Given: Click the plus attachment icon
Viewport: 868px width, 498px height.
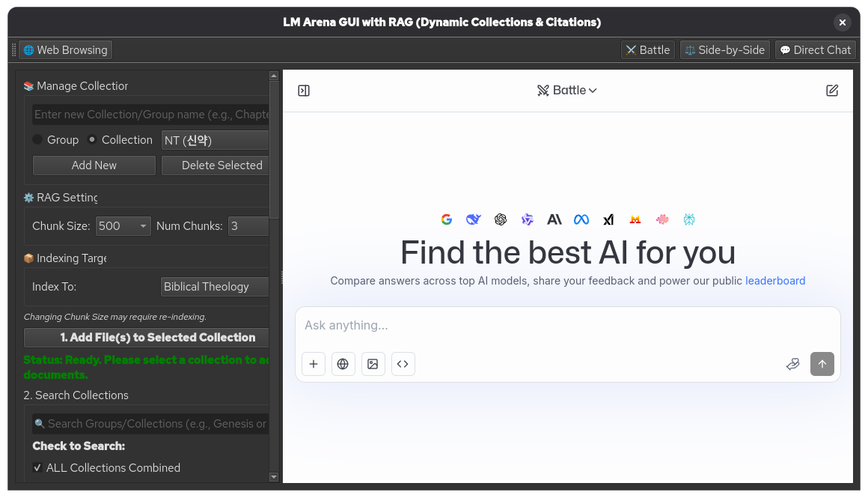Looking at the screenshot, I should point(314,364).
